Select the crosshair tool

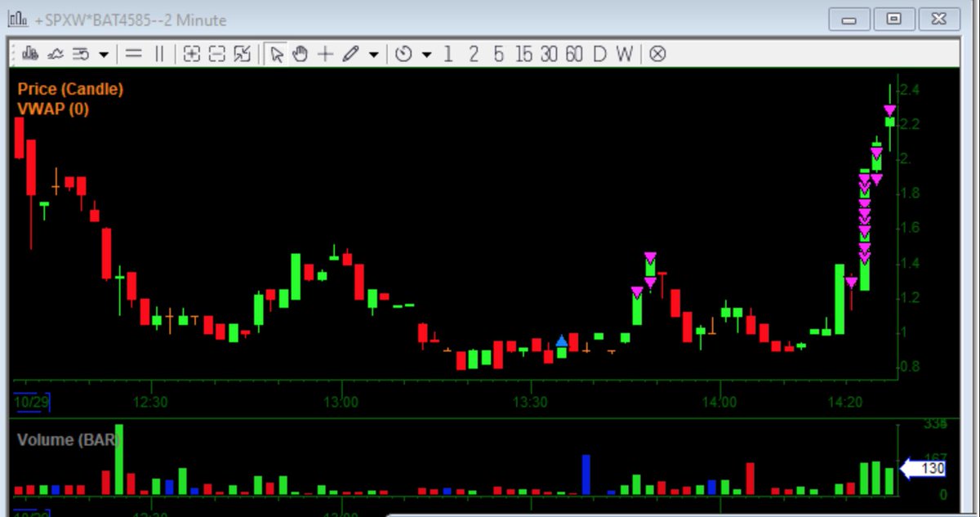pyautogui.click(x=325, y=54)
